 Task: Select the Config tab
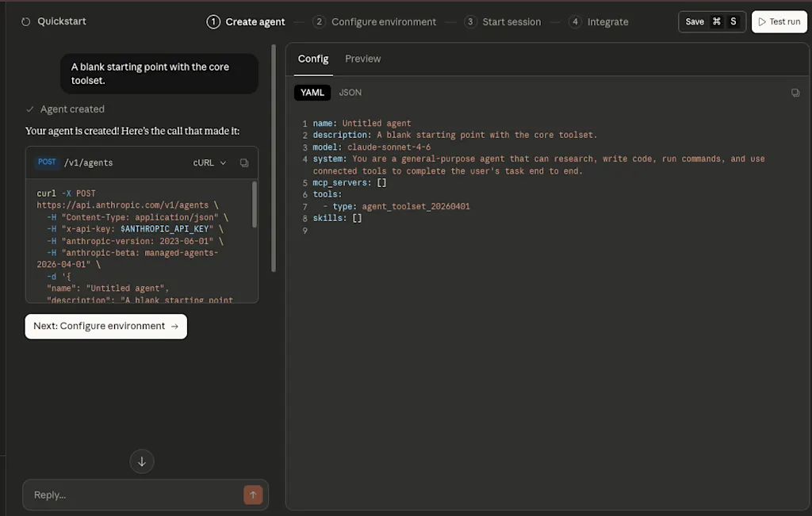point(312,59)
